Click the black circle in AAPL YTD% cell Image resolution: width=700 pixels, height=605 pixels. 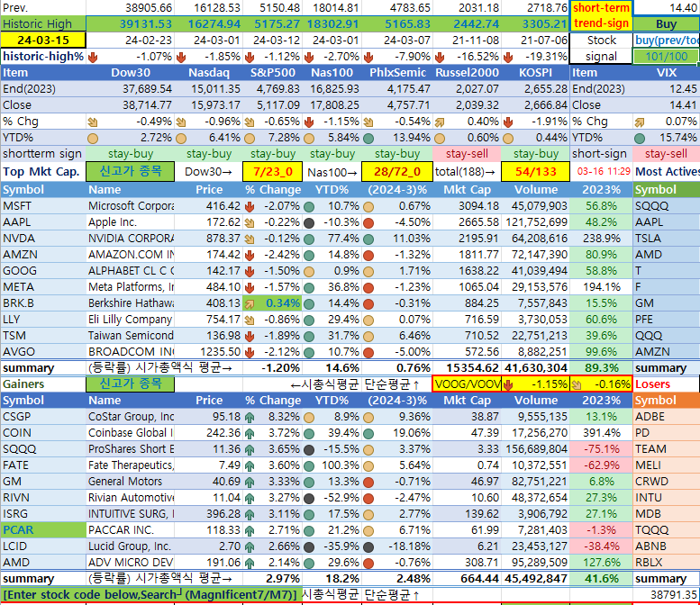point(309,223)
